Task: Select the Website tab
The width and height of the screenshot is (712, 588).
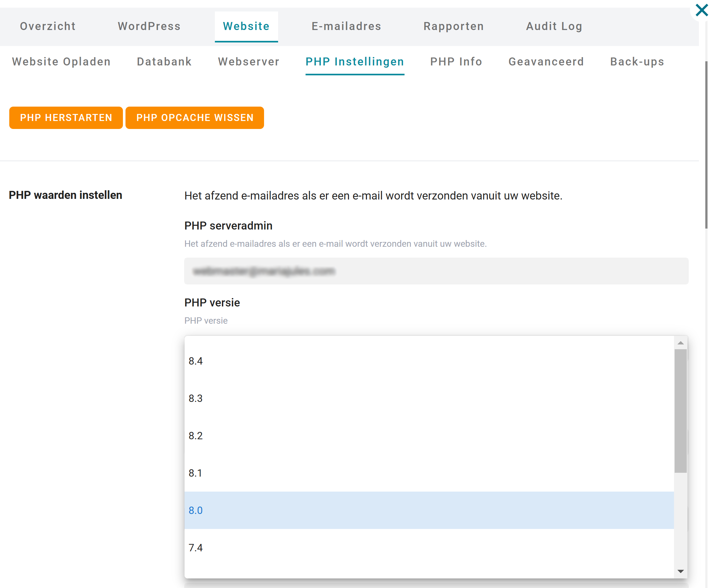Action: pos(246,26)
